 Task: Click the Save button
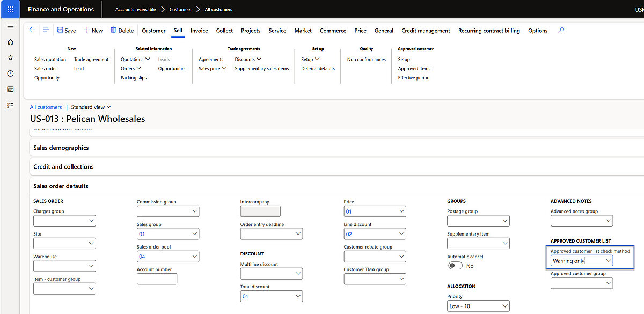(67, 31)
